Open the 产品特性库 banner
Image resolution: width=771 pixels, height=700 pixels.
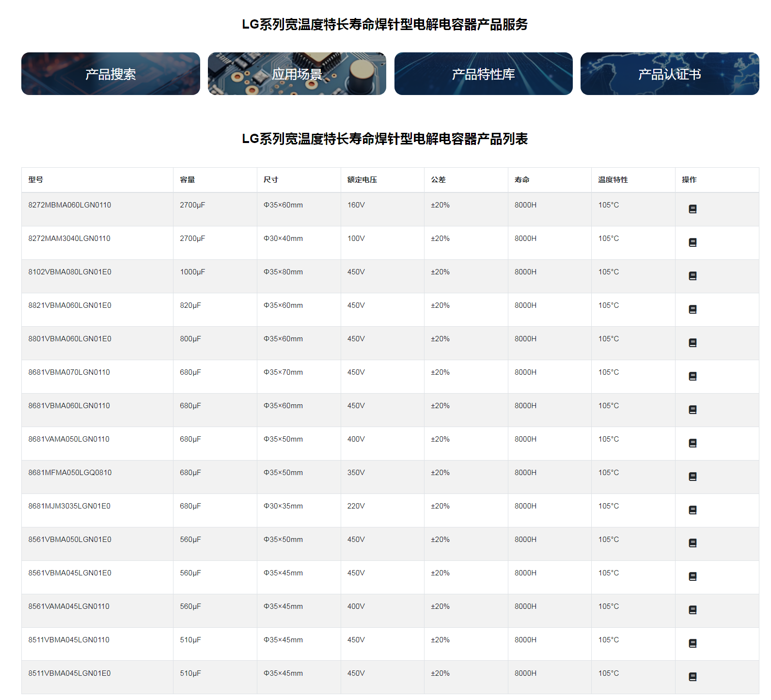[483, 74]
